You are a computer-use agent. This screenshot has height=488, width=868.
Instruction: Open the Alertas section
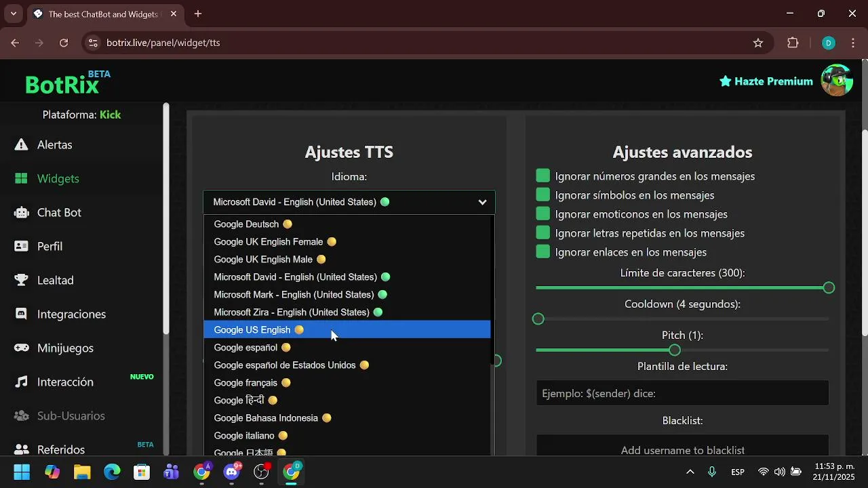coord(54,144)
